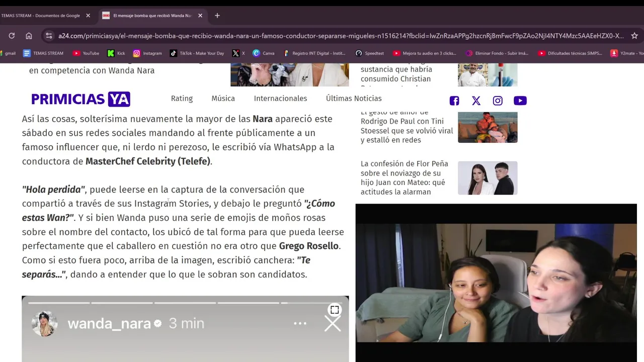Click the PRIMICIAS YA site logo

[x=80, y=99]
